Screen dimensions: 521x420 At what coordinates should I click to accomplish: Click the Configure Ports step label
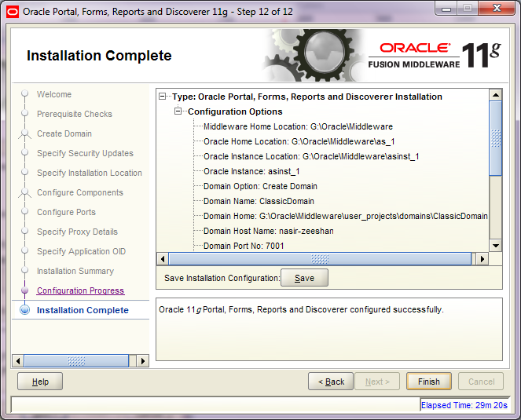(x=66, y=212)
